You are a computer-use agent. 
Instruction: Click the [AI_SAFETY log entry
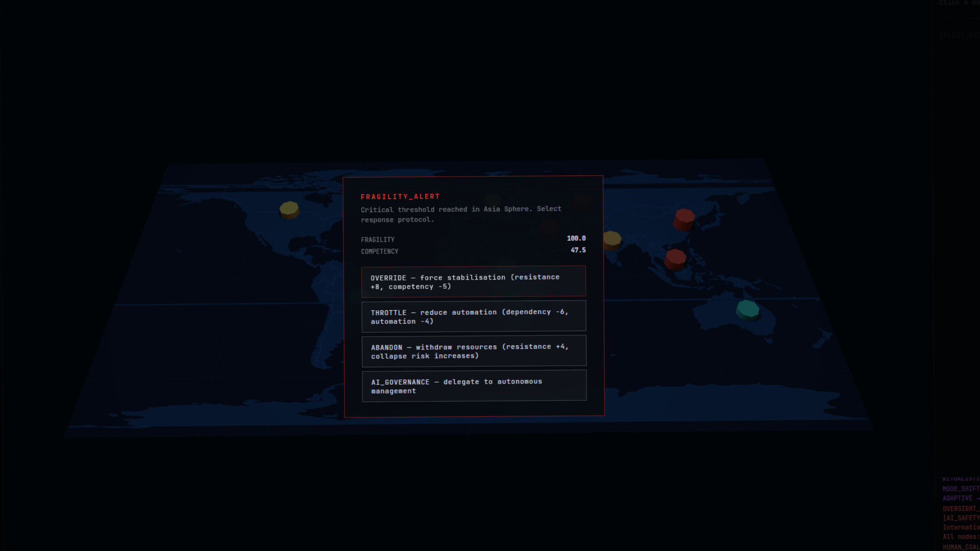[x=961, y=518]
